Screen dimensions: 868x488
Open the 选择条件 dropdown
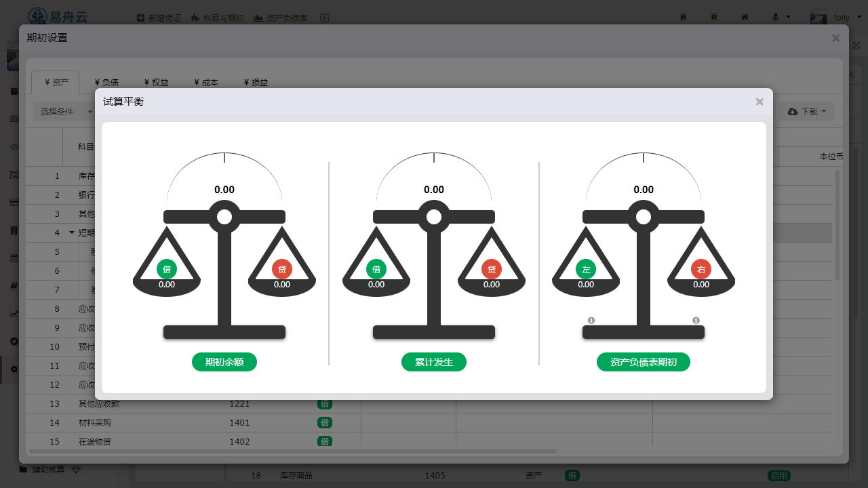tap(64, 111)
